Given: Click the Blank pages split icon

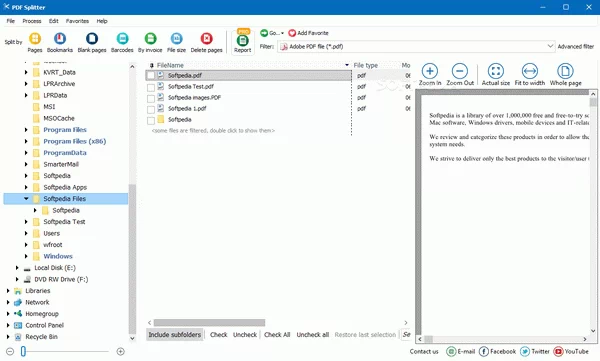Looking at the screenshot, I should pyautogui.click(x=92, y=39).
